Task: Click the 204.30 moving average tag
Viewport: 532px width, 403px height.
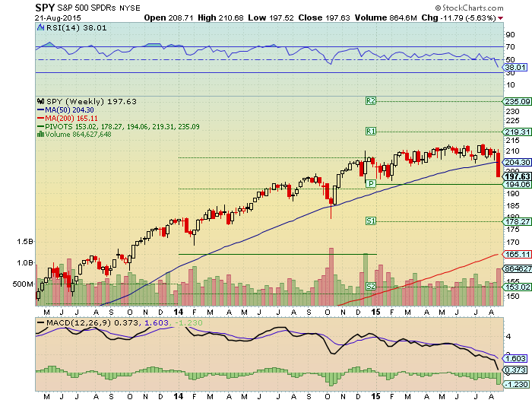Action: [518, 163]
